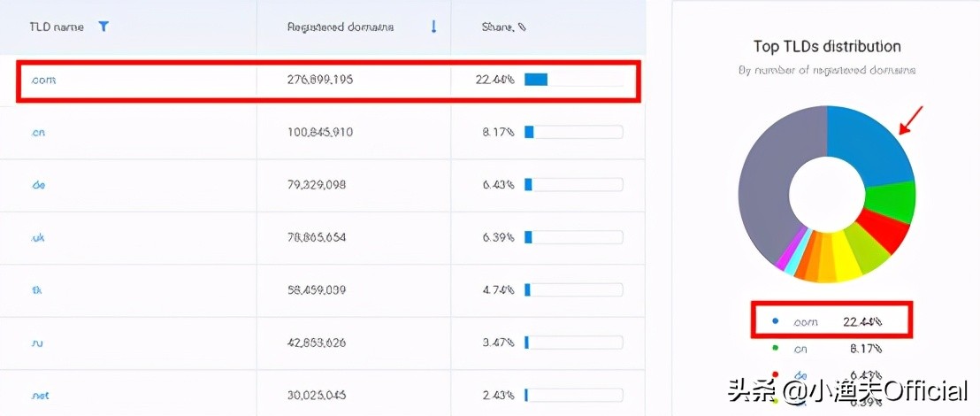Click the blue dot beside .com in the legend
This screenshot has height=416, width=980.
click(776, 321)
